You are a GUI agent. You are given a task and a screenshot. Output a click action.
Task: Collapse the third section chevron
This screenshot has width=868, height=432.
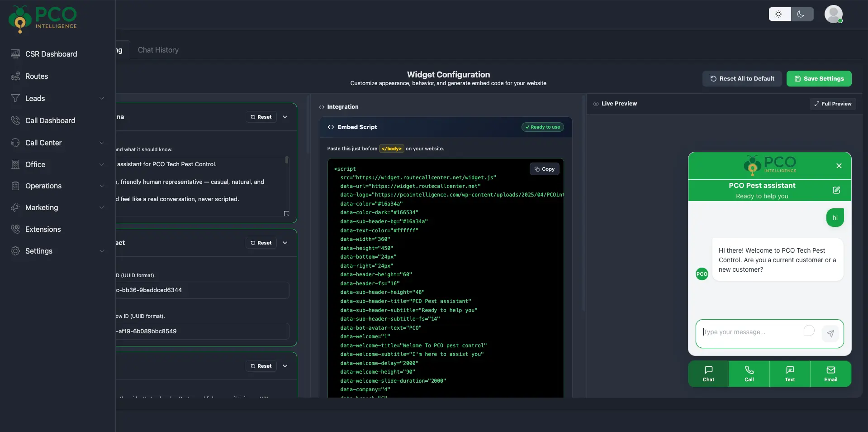[x=285, y=366]
